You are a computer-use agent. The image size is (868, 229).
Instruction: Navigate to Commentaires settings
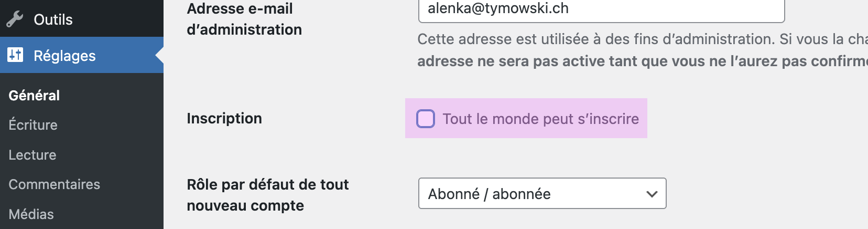pos(54,184)
